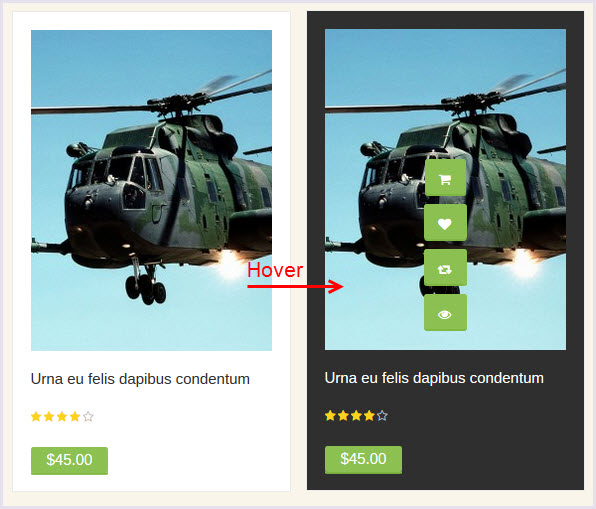Select the empty fifth star on left card
The width and height of the screenshot is (596, 509).
coord(88,417)
